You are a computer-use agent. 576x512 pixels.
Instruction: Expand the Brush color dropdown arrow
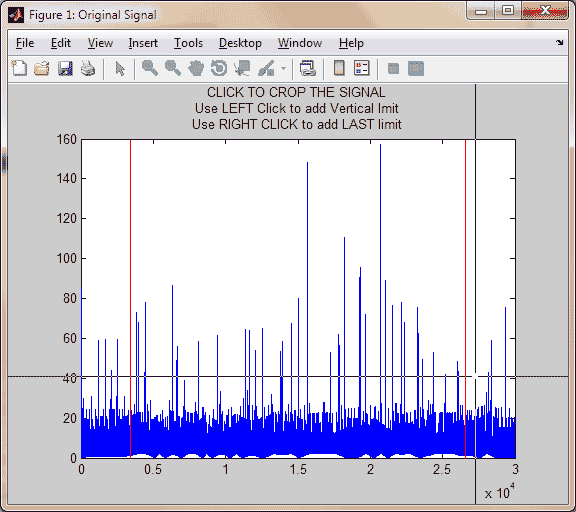(x=283, y=69)
